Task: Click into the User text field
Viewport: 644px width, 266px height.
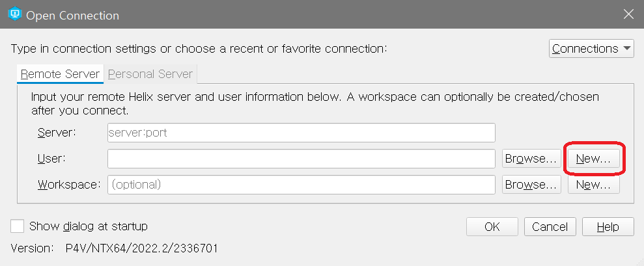Action: pyautogui.click(x=301, y=159)
